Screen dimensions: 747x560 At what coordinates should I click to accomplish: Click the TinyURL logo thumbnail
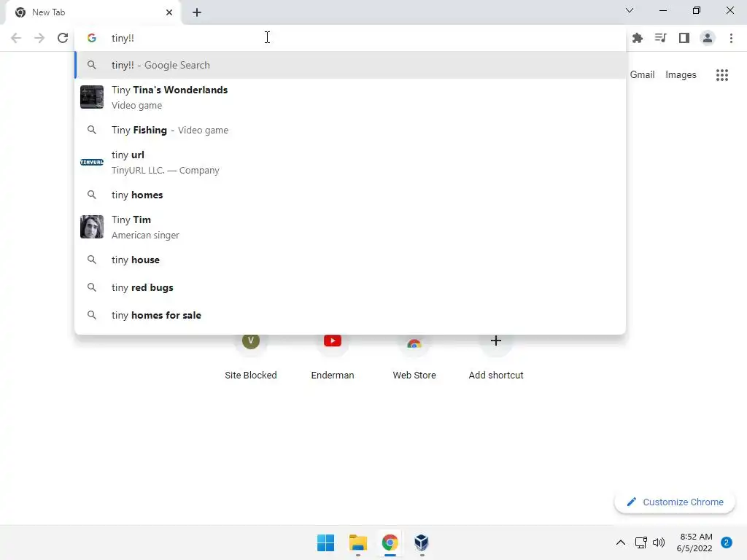[91, 163]
